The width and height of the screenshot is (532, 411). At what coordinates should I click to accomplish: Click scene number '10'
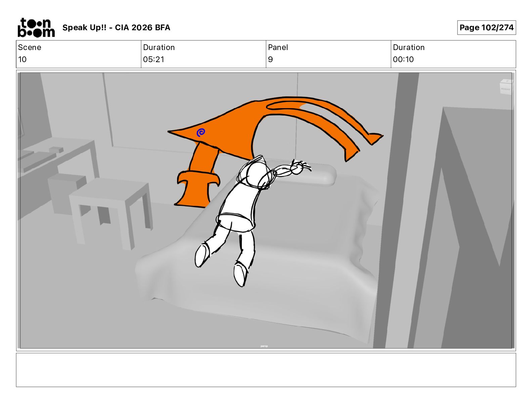[x=22, y=59]
